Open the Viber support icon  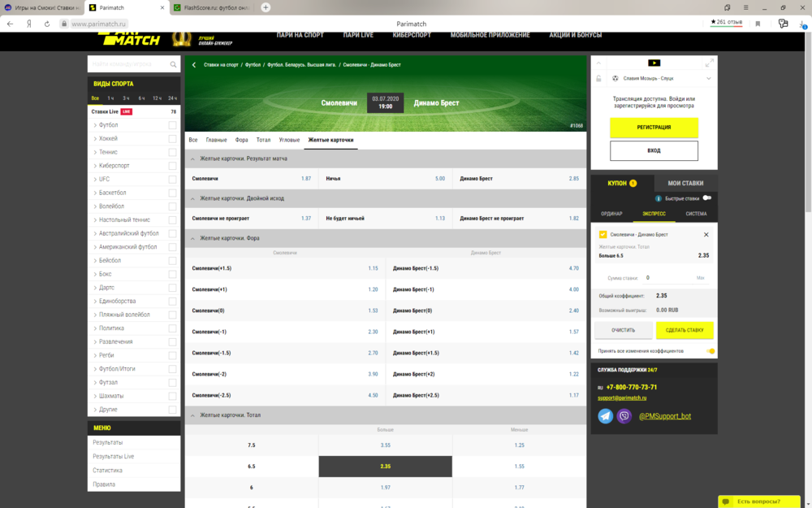624,415
